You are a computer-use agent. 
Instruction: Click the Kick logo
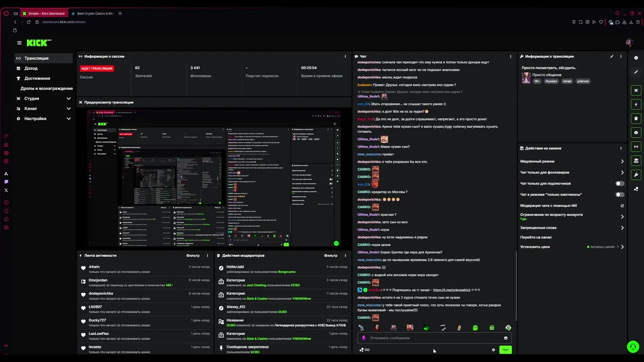39,43
